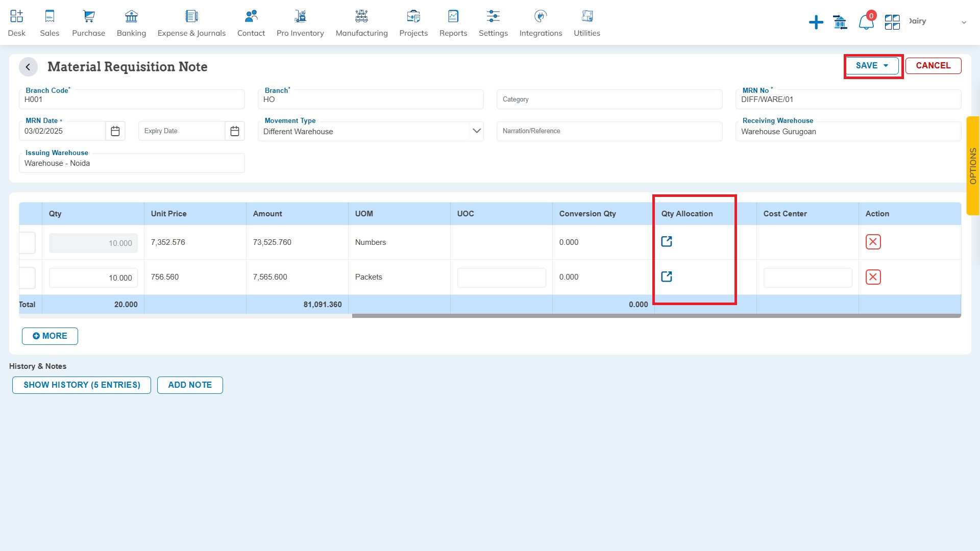Go back using the arrow beside title
980x551 pixels.
28,67
